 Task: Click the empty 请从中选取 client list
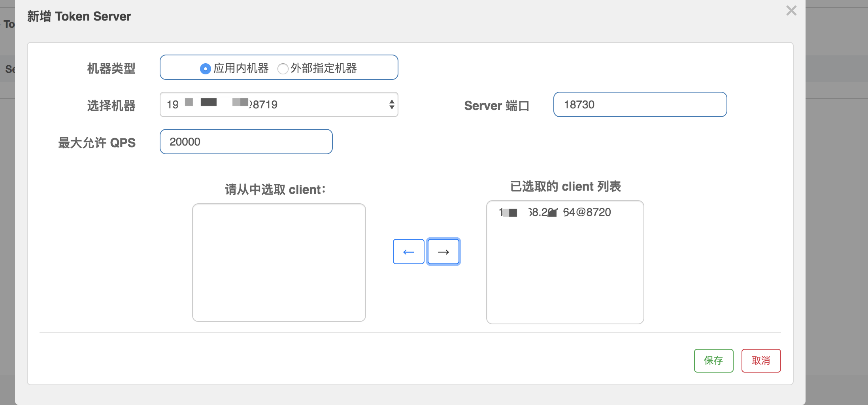[x=279, y=262]
